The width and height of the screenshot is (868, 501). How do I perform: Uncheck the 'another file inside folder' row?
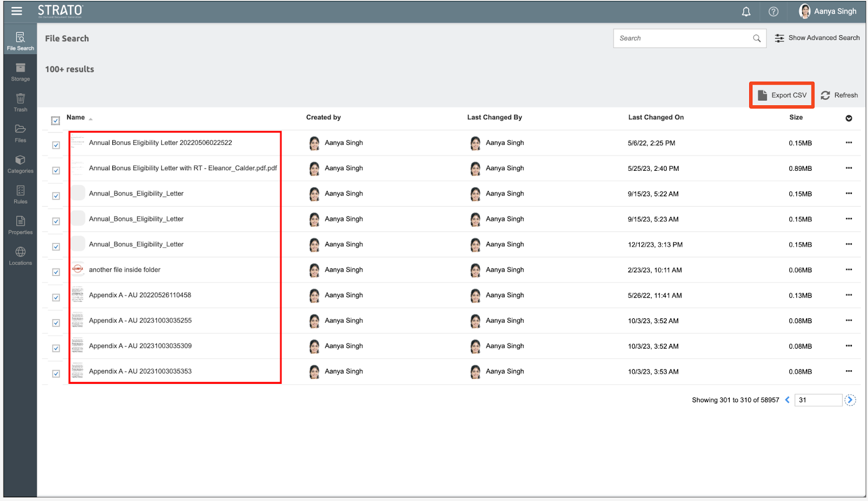(x=56, y=272)
